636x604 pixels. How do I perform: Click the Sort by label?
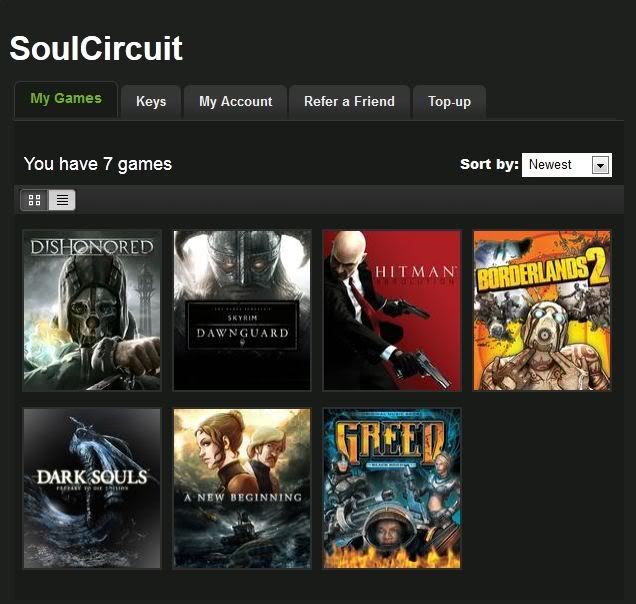point(489,164)
